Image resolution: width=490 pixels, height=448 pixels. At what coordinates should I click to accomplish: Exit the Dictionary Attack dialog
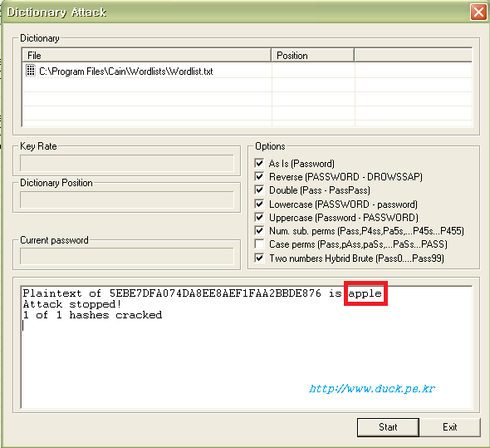tap(449, 427)
